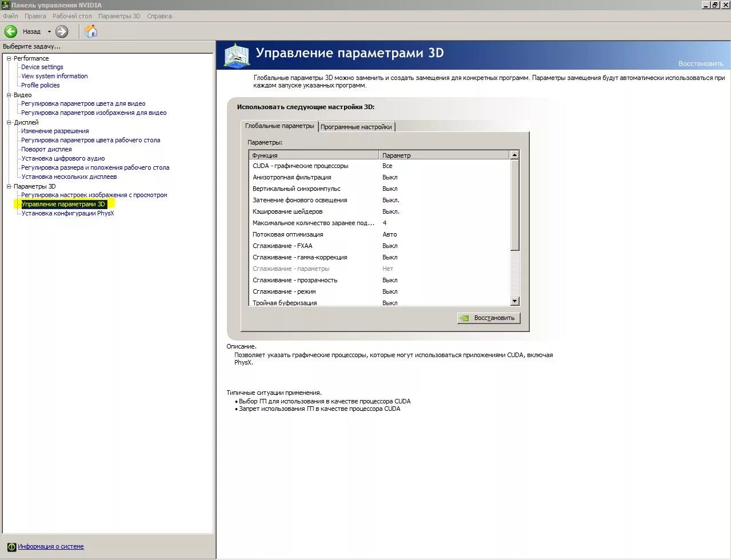Open Установка цифрового аудио page

63,158
